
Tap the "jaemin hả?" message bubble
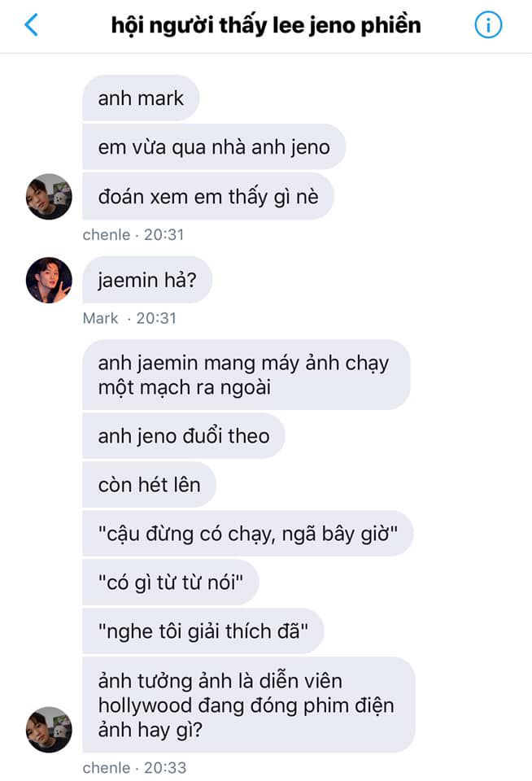147,280
